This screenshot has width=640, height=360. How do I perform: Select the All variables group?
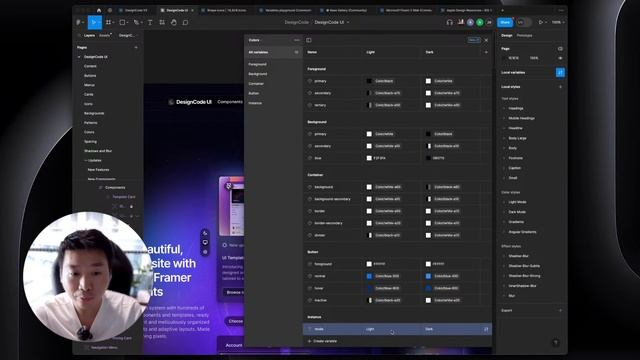[273, 52]
